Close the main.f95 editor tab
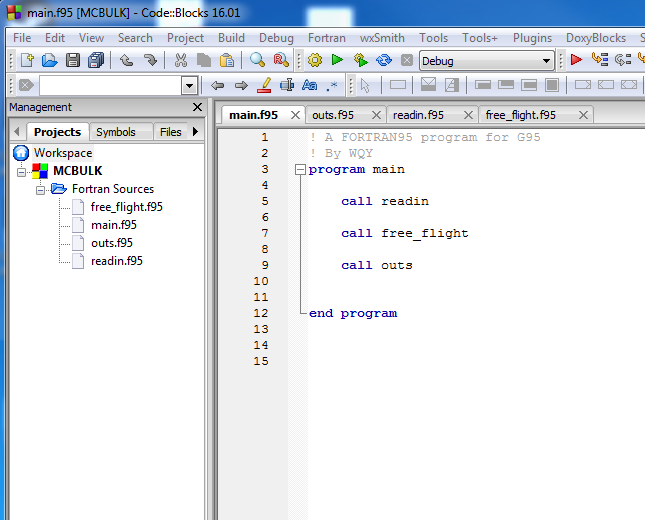Image resolution: width=645 pixels, height=520 pixels. point(295,115)
